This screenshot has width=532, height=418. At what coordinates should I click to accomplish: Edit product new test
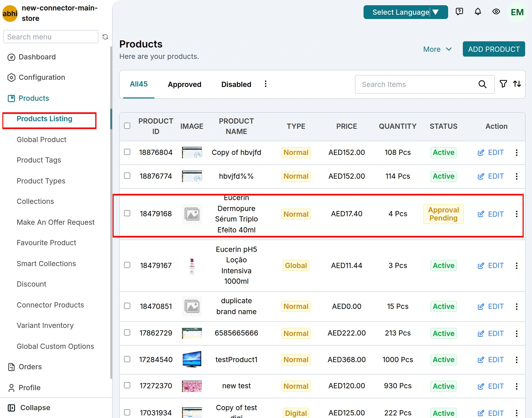coord(490,386)
